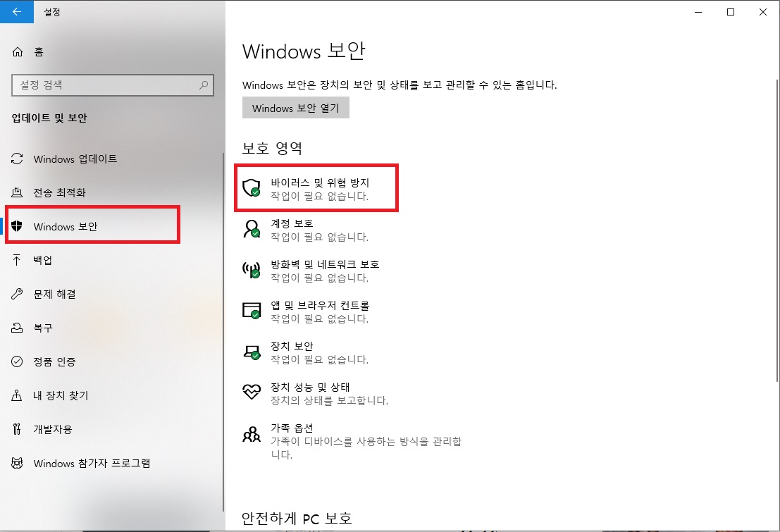Click the 전송 최적화 icon
Screen dimensions: 780x532
tap(17, 192)
